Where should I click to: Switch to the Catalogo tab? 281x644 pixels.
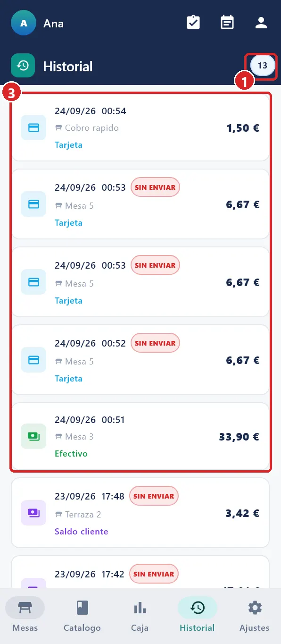click(x=83, y=615)
